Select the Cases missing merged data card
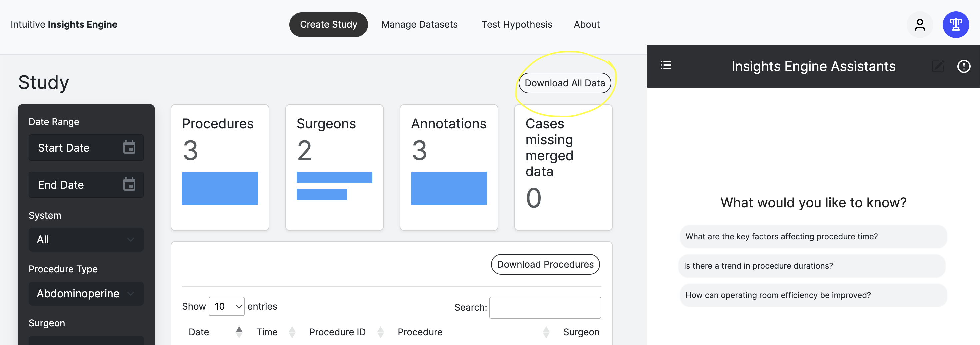 click(563, 167)
